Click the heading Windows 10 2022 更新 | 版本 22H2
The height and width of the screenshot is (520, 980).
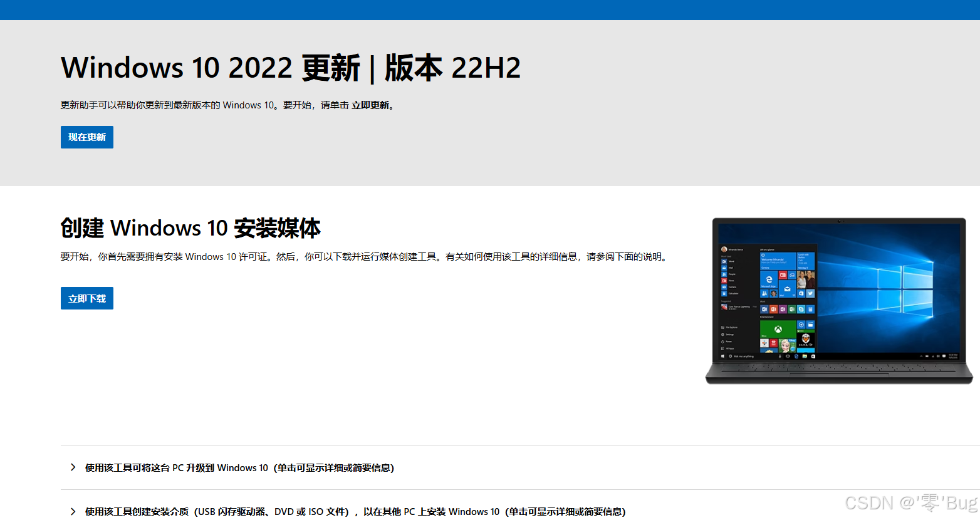point(291,68)
